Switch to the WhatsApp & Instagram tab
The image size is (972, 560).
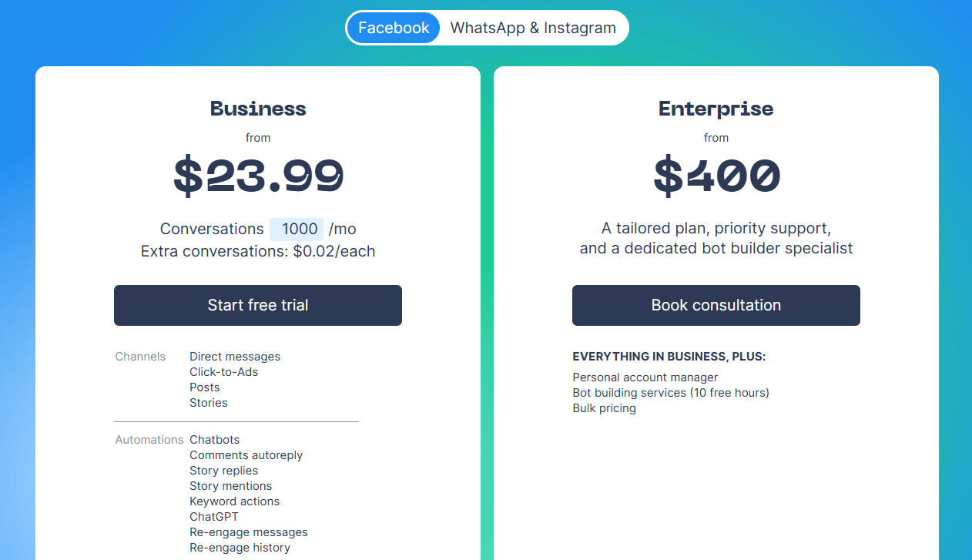pyautogui.click(x=533, y=28)
